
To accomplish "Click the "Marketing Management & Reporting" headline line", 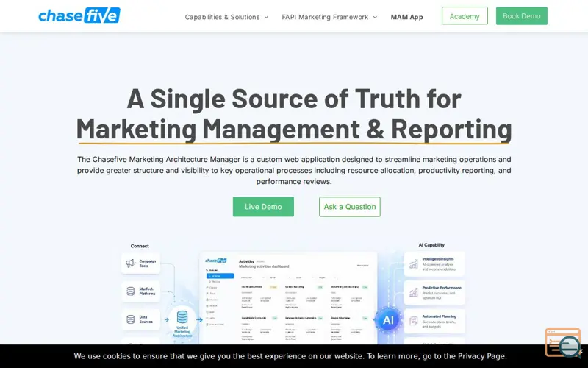I will pos(294,130).
